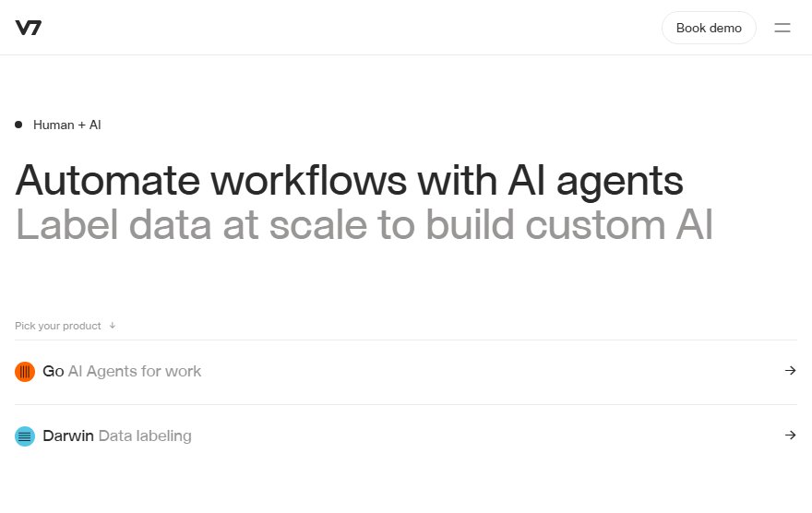
Task: Select the Label data at scale headline
Action: [364, 225]
